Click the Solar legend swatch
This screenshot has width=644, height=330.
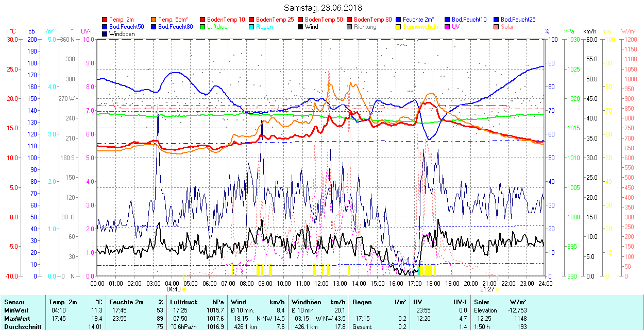pos(497,27)
